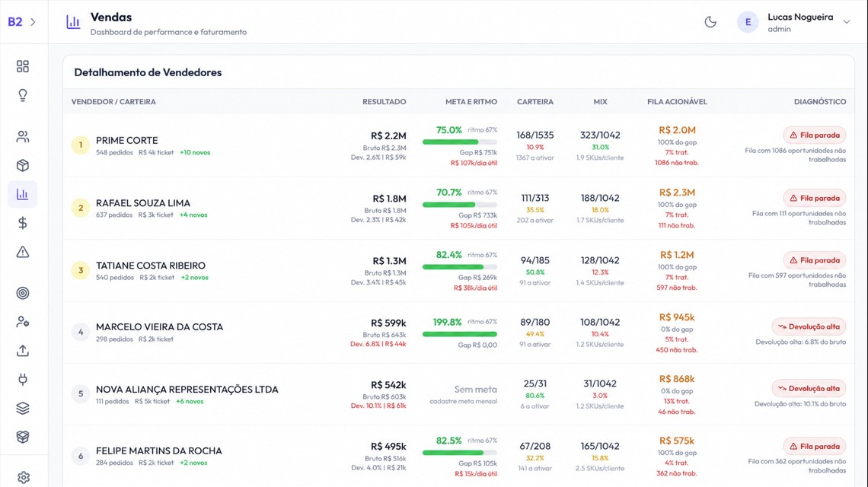The height and width of the screenshot is (487, 868).
Task: Click the R$ 868k fila acionável value
Action: (677, 379)
